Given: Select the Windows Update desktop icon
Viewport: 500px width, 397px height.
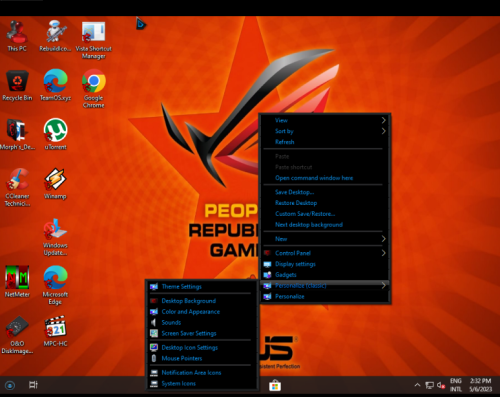Looking at the screenshot, I should coord(55,237).
